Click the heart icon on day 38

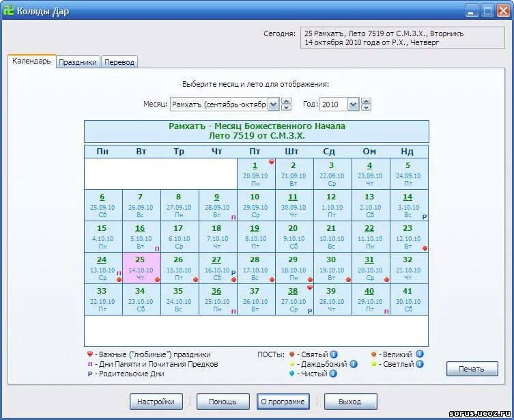(310, 288)
